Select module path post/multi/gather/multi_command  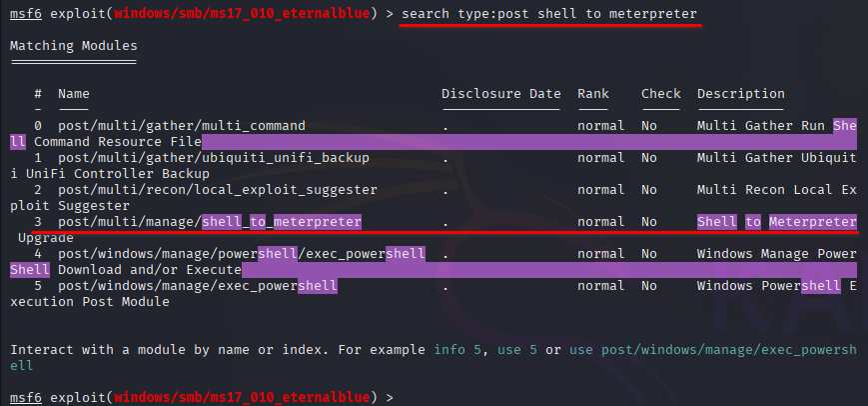tap(182, 126)
